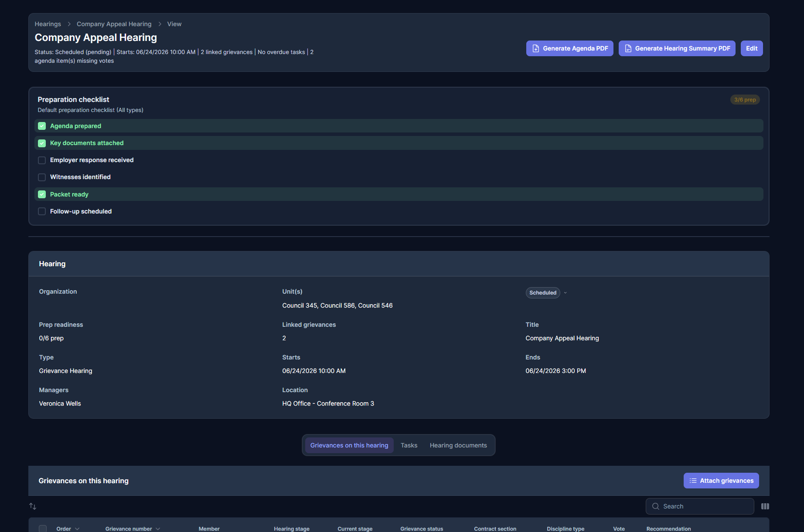This screenshot has height=532, width=804.
Task: Uncheck the Agenda prepared checkbox
Action: 42,126
